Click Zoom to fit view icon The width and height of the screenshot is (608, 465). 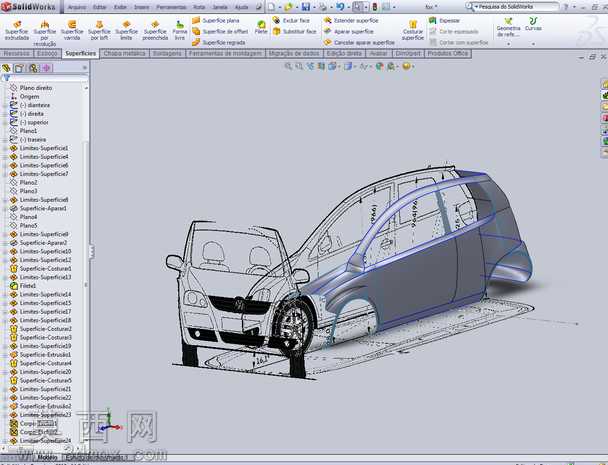[x=288, y=66]
